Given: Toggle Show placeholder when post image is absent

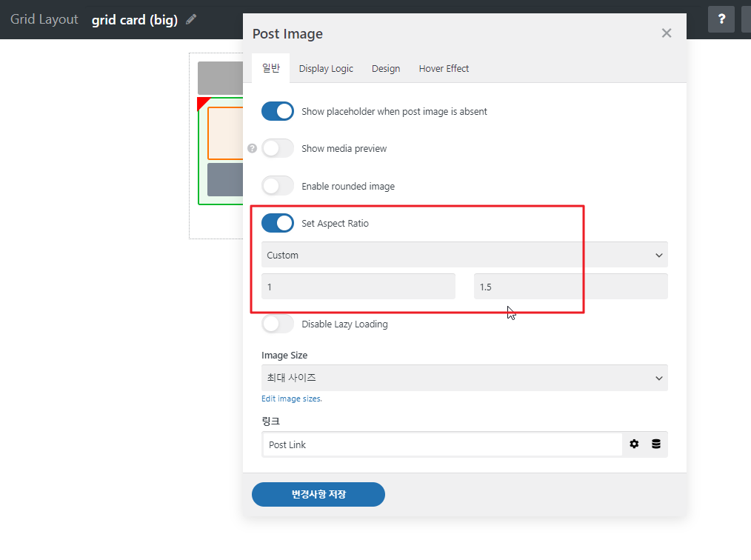Looking at the screenshot, I should [x=277, y=111].
